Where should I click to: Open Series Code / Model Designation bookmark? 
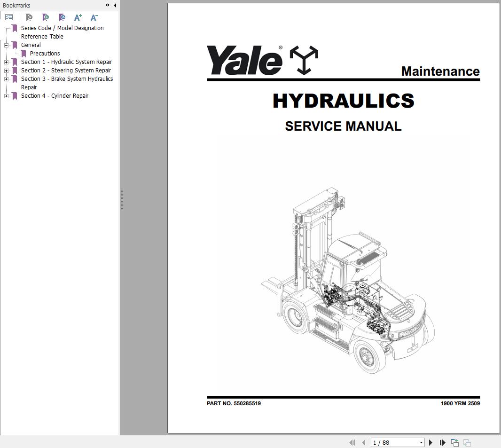[63, 32]
